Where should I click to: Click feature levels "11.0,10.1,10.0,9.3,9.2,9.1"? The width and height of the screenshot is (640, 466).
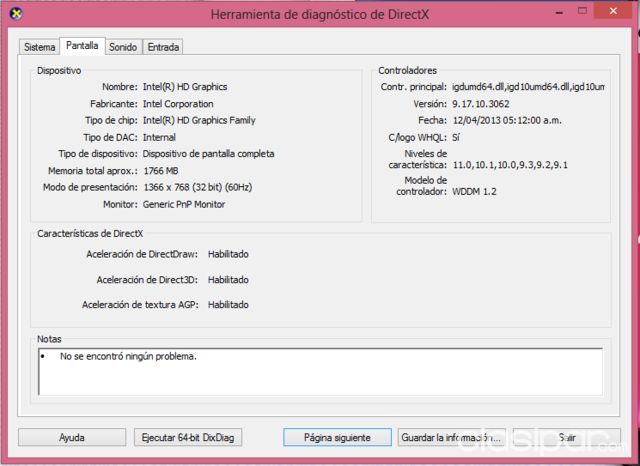click(510, 165)
